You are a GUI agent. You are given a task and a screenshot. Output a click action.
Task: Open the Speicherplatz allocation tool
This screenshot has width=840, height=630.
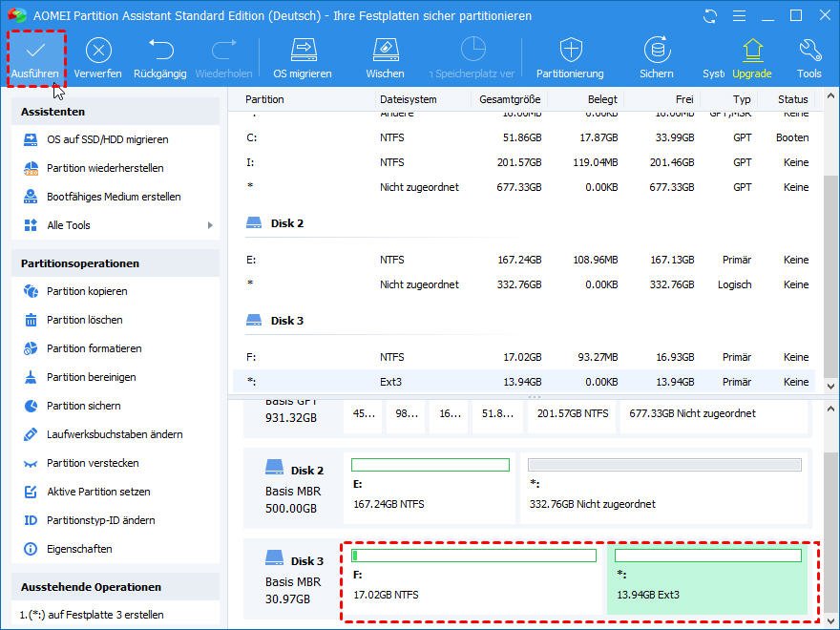click(x=472, y=58)
